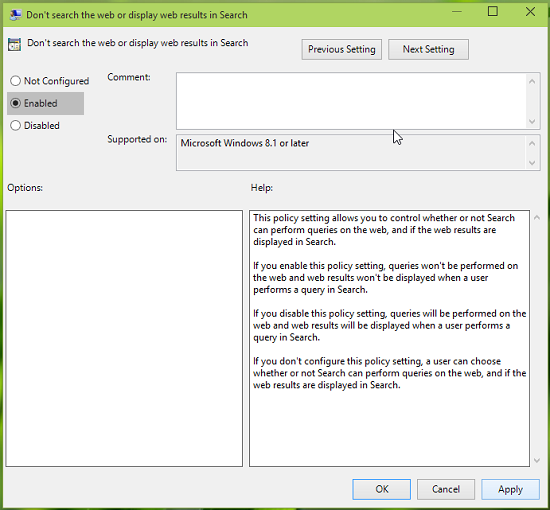The image size is (550, 510).
Task: Choose the Disabled radio button
Action: click(x=15, y=126)
